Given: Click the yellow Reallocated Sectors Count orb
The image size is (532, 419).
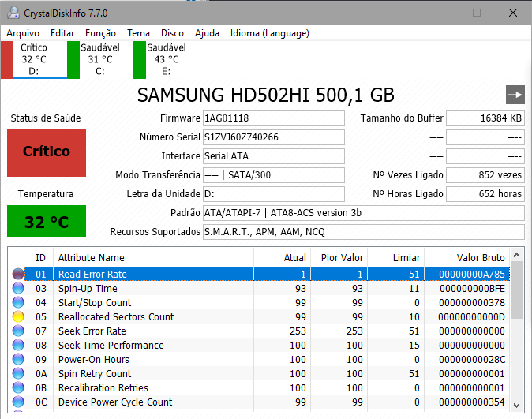Looking at the screenshot, I should pos(18,316).
